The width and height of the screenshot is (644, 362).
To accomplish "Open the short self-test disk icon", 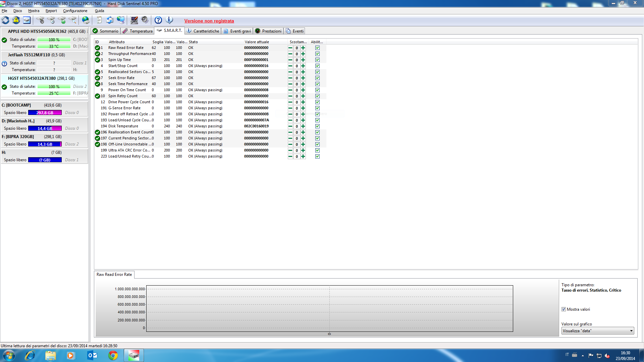I will pos(40,20).
